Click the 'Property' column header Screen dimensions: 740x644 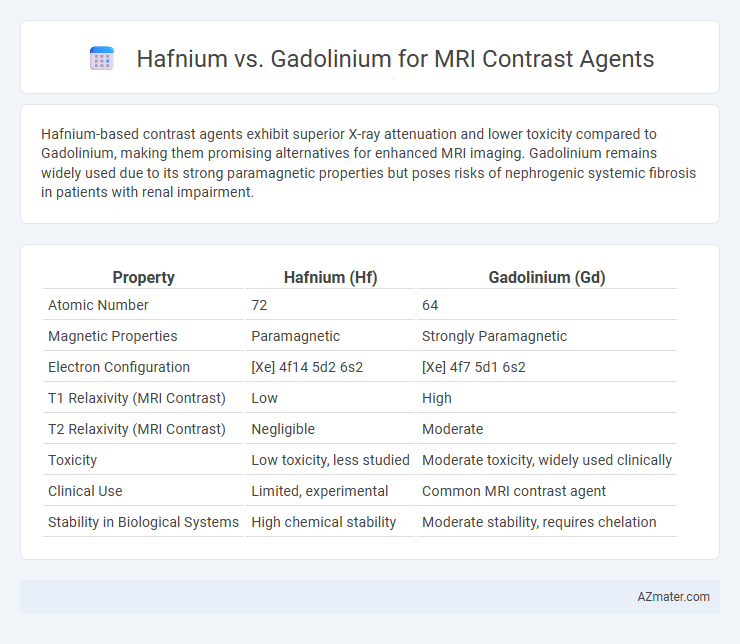143,277
